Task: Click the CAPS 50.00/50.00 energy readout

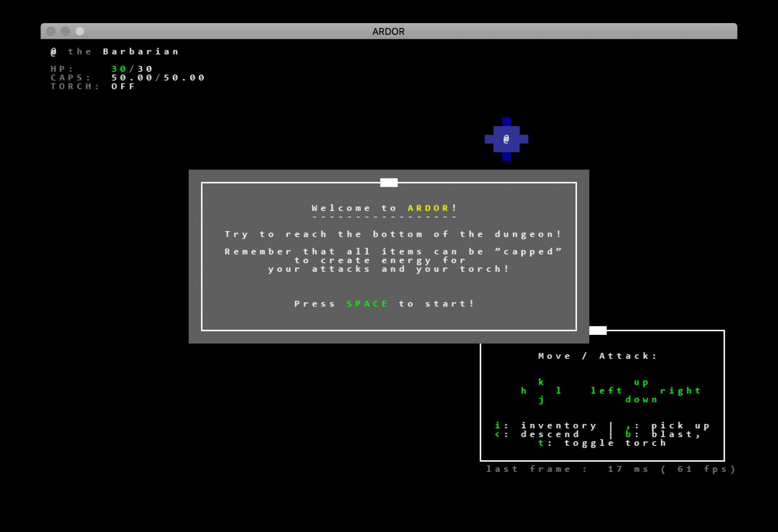Action: click(158, 78)
